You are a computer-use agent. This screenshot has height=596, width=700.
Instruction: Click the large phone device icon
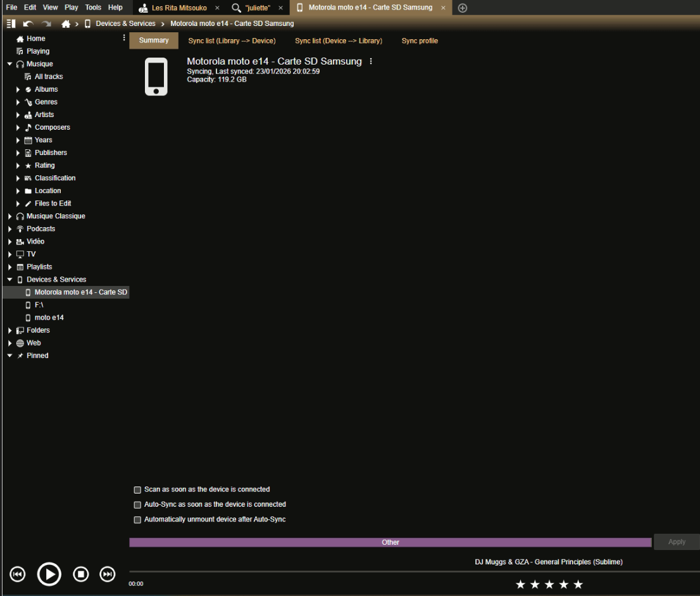[156, 77]
